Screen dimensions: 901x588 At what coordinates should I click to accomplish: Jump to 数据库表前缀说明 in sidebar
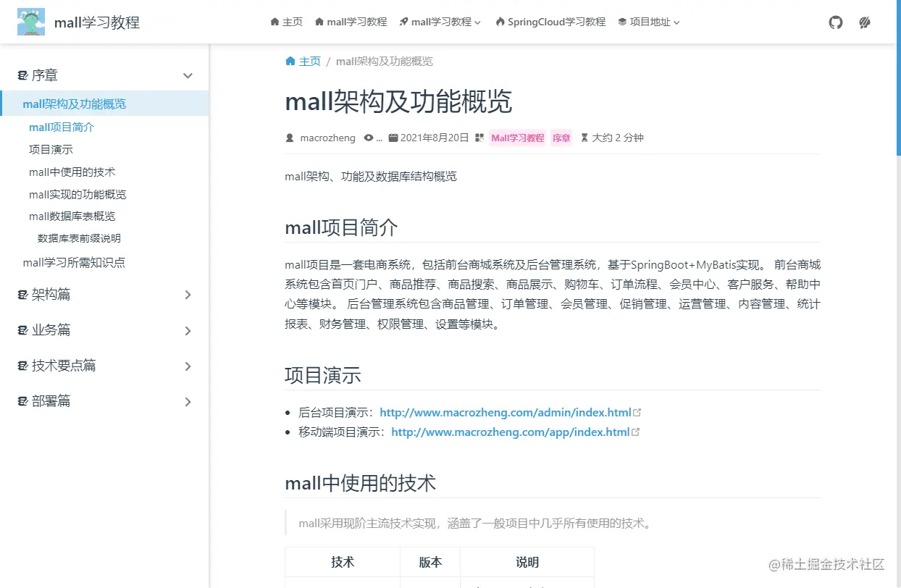[79, 238]
